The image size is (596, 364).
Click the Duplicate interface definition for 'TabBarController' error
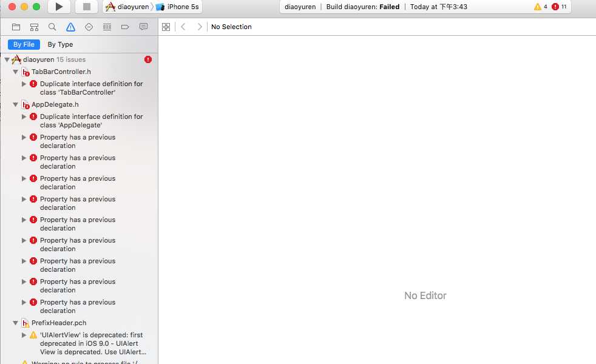pos(91,88)
